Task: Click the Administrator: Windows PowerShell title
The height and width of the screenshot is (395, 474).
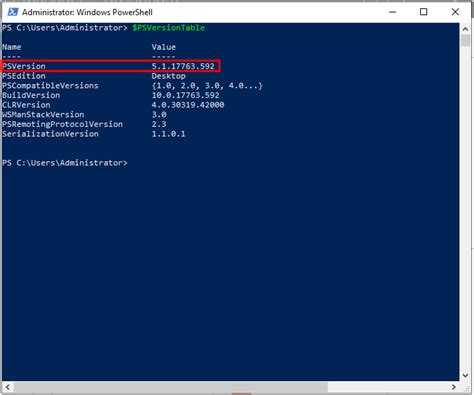Action: [87, 12]
